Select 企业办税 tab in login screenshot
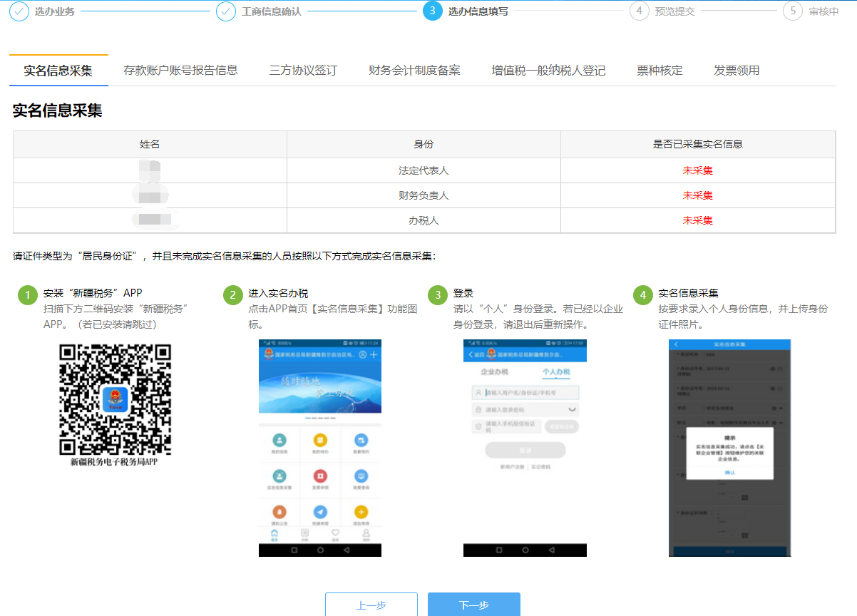This screenshot has width=857, height=616. coord(495,371)
